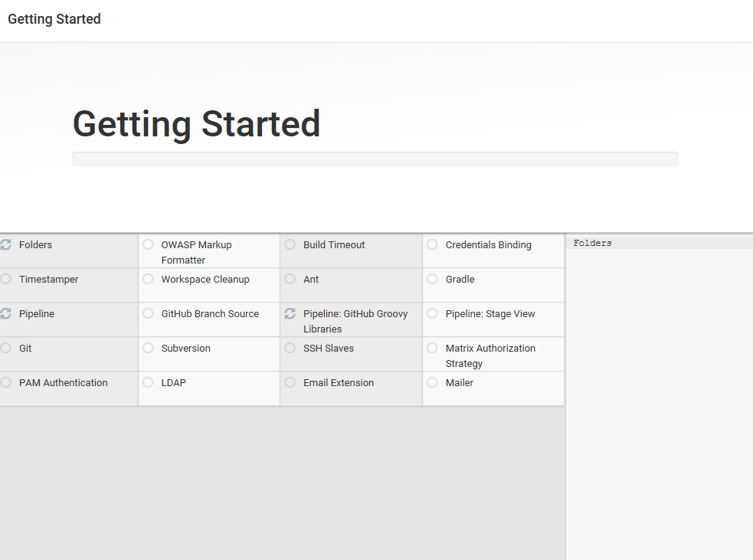Click the Folders plugin name
This screenshot has height=560, width=753.
[35, 245]
